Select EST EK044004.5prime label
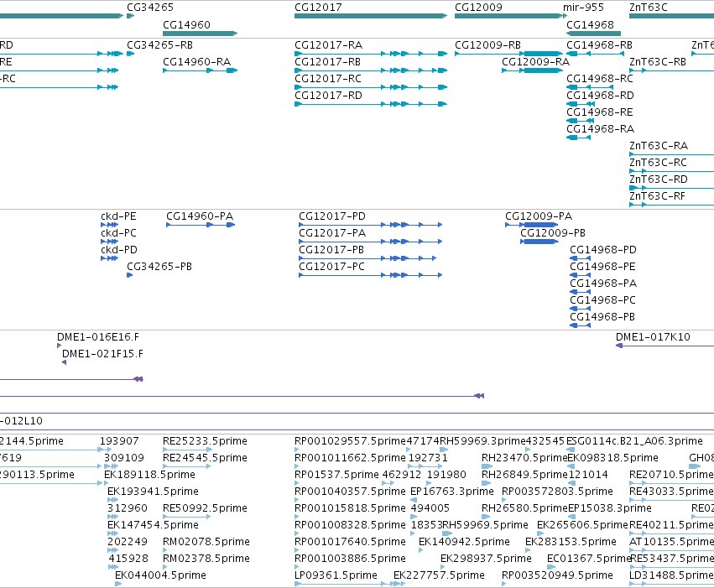The width and height of the screenshot is (714, 588). tap(160, 575)
